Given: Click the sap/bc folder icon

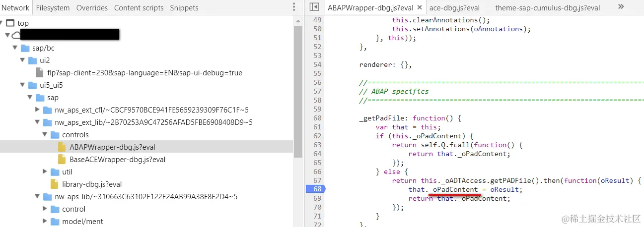Looking at the screenshot, I should point(25,48).
